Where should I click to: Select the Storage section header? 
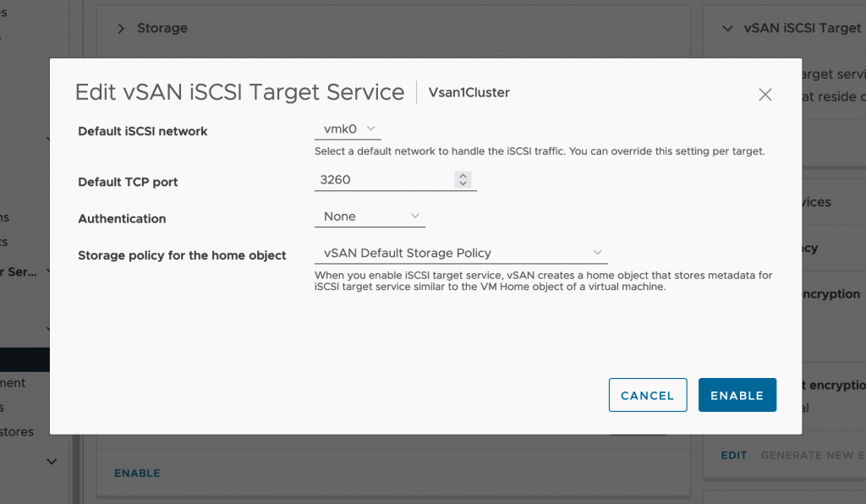tap(162, 28)
